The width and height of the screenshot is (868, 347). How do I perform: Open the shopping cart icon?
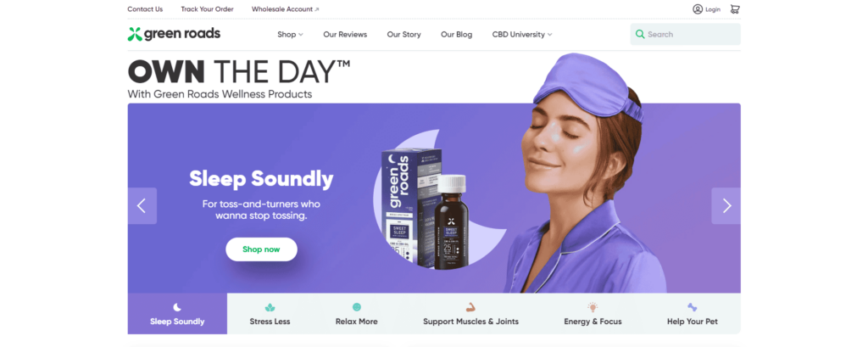pos(735,8)
